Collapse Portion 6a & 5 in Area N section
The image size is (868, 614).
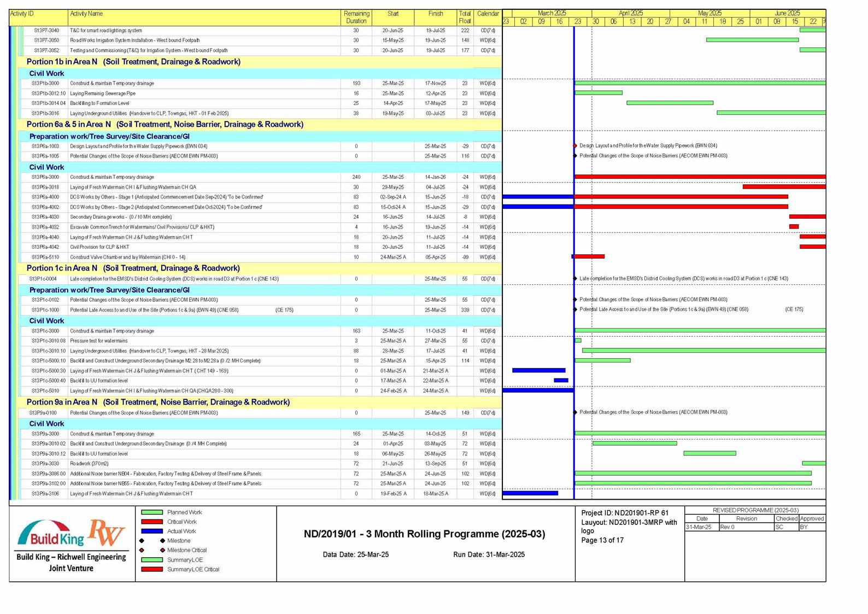(x=165, y=125)
